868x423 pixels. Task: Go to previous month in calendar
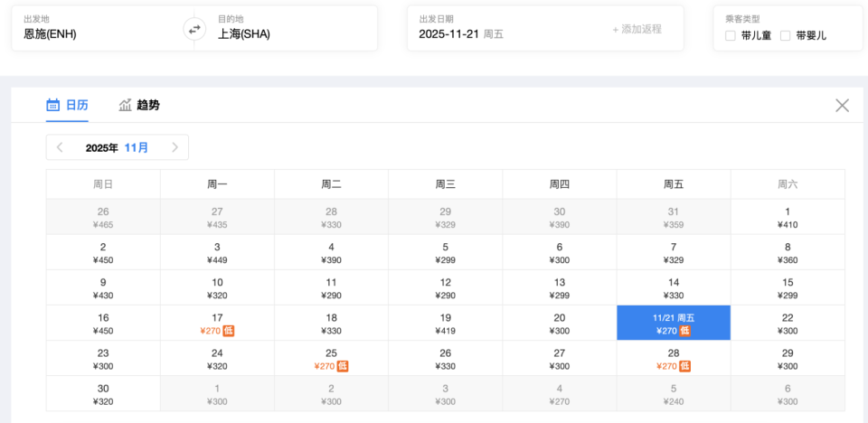click(x=60, y=147)
